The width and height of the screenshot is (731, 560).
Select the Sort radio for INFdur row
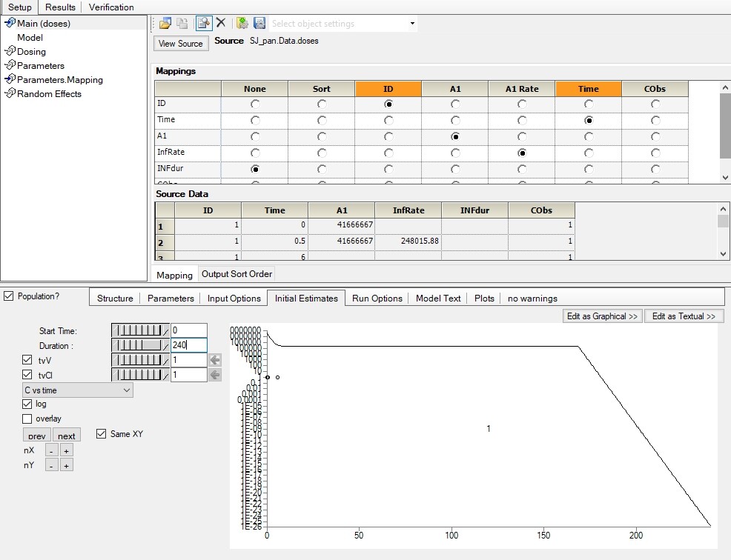click(322, 169)
